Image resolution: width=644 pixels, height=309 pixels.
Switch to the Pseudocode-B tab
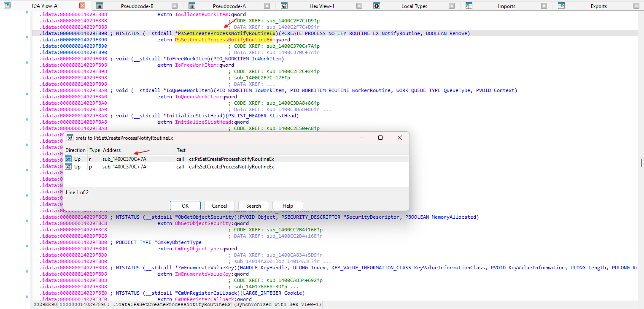137,6
